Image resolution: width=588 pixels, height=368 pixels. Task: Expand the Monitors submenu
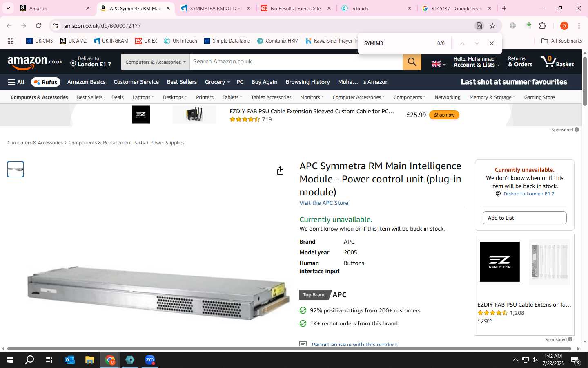click(x=312, y=97)
